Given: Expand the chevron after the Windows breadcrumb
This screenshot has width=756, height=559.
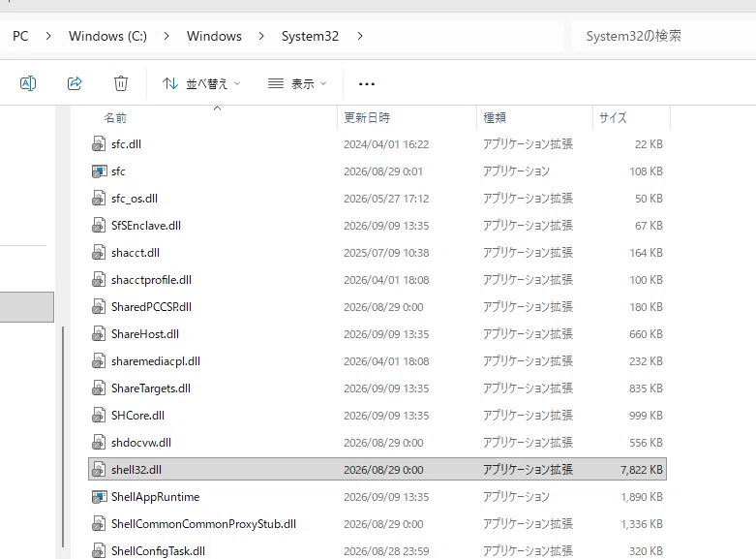Looking at the screenshot, I should pos(261,36).
